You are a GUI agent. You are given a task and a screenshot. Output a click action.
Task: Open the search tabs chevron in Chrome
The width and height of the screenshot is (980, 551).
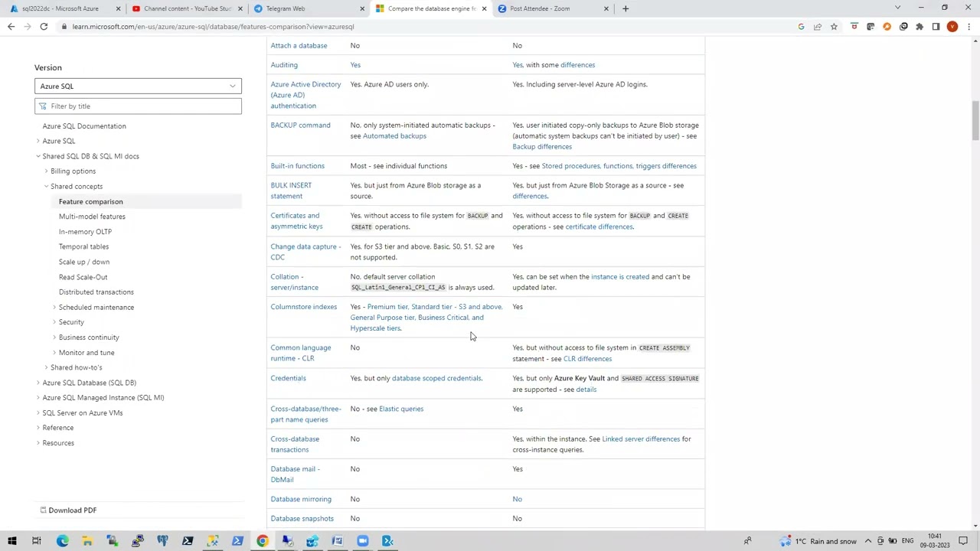[x=897, y=8]
